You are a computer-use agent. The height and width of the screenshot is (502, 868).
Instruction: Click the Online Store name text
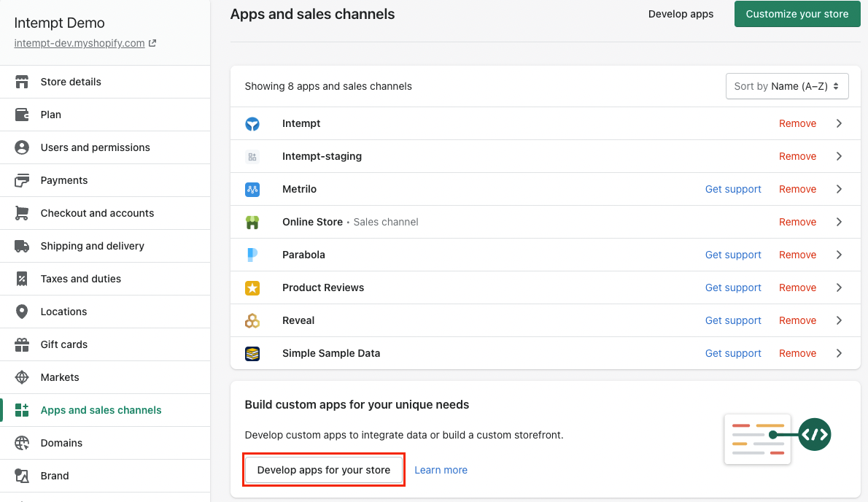tap(312, 222)
